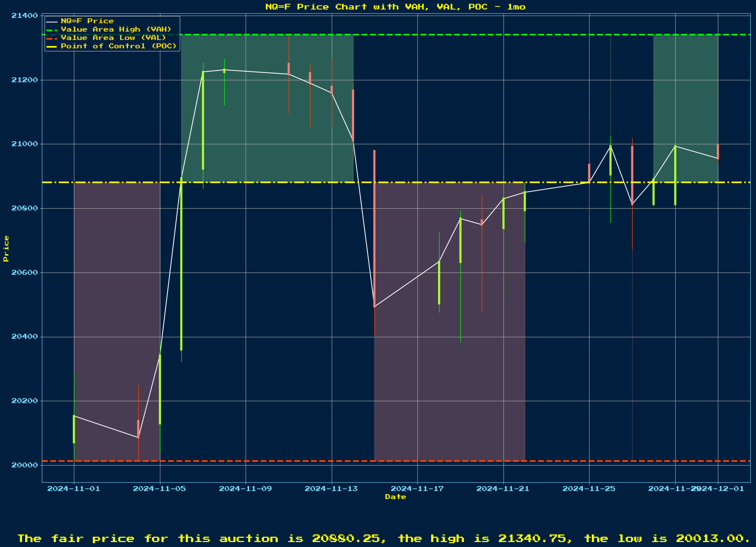Click the 21400 price axis label

(x=24, y=16)
